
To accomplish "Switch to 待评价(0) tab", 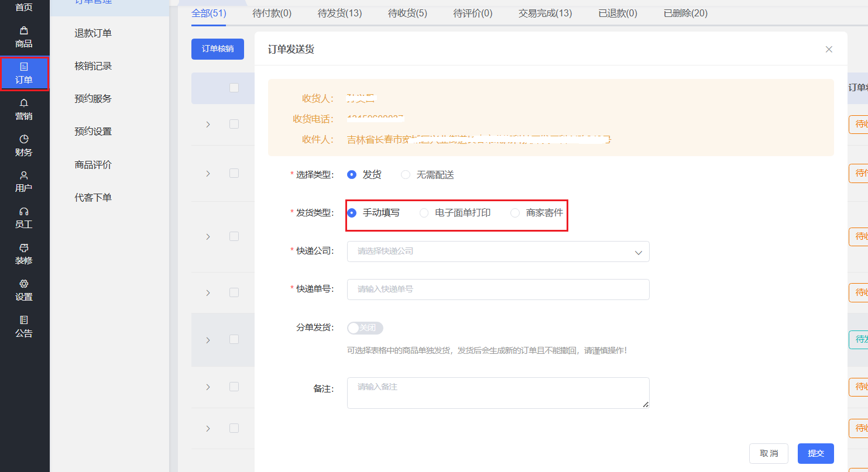I will (473, 13).
